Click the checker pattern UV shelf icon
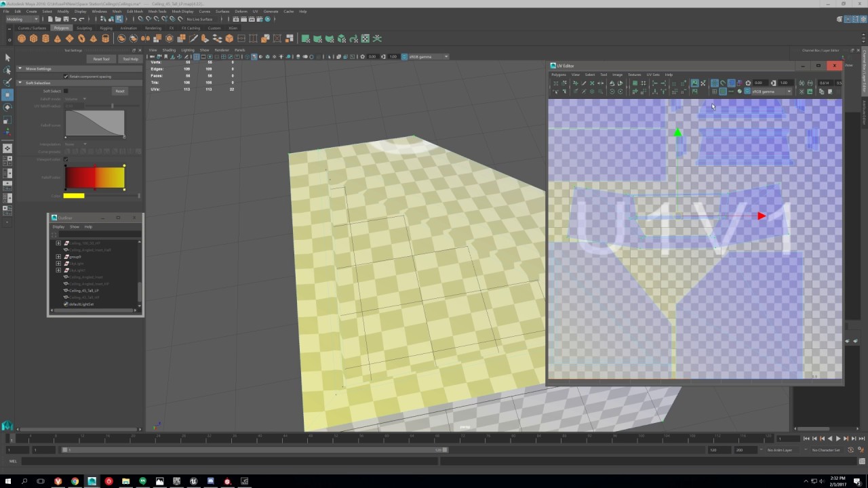Viewport: 868px width, 488px height. [366, 39]
